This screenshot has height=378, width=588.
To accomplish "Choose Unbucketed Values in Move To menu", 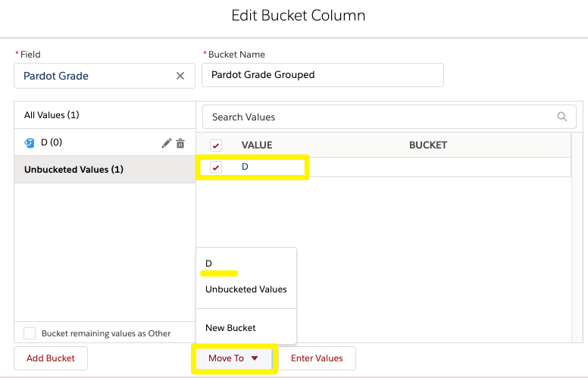I will point(246,289).
